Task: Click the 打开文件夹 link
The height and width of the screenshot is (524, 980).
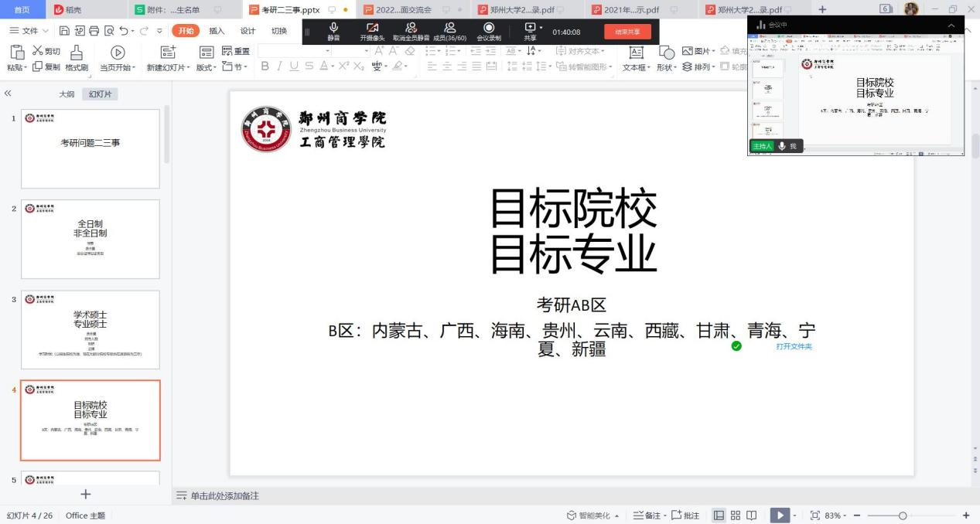Action: [794, 346]
